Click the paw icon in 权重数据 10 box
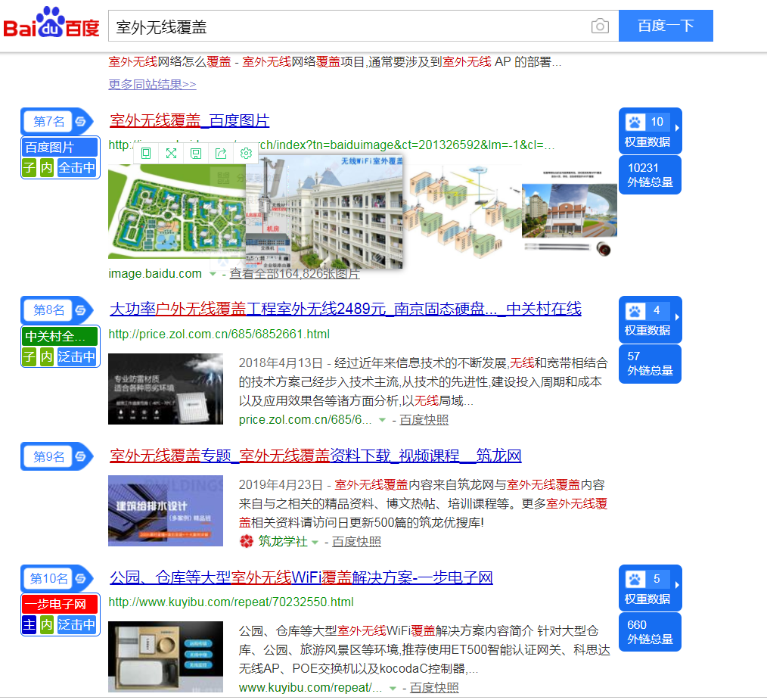767x700 pixels. coord(635,122)
